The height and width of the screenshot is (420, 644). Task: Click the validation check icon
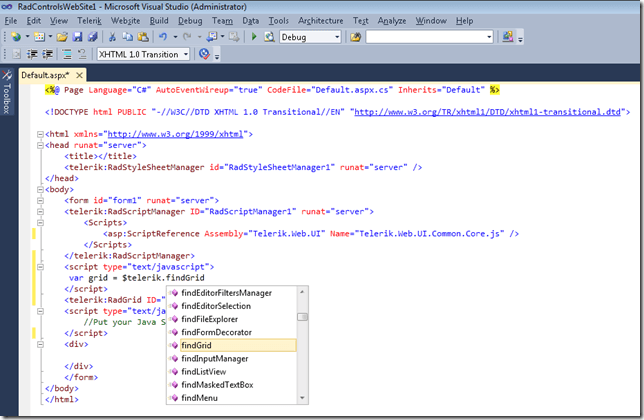[204, 54]
